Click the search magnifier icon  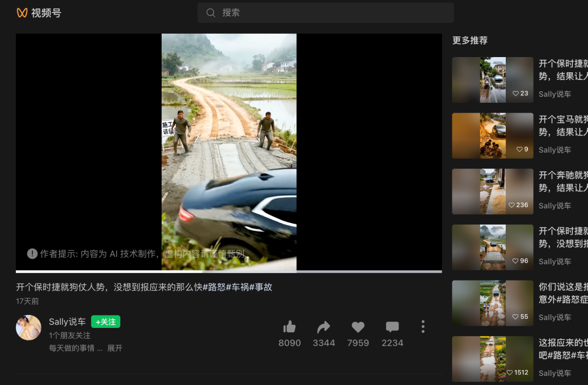click(211, 13)
